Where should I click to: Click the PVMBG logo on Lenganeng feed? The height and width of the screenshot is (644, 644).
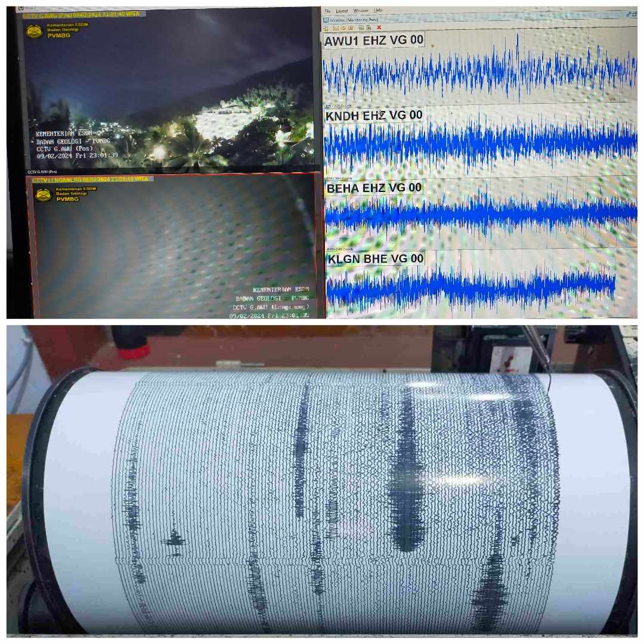(42, 194)
